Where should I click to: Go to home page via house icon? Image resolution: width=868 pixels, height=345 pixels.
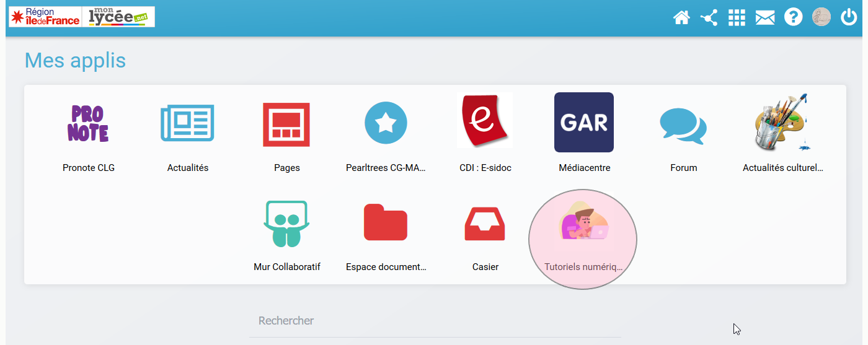pyautogui.click(x=681, y=18)
